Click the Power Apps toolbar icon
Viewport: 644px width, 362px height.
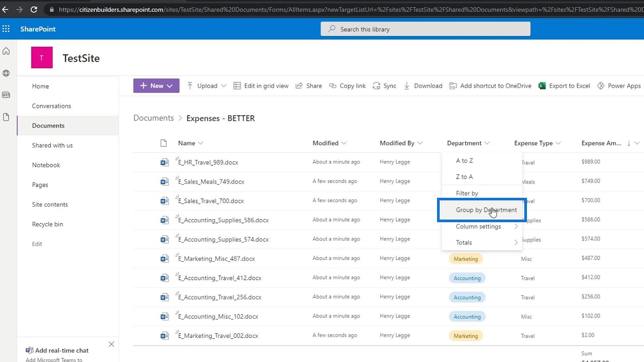click(601, 86)
